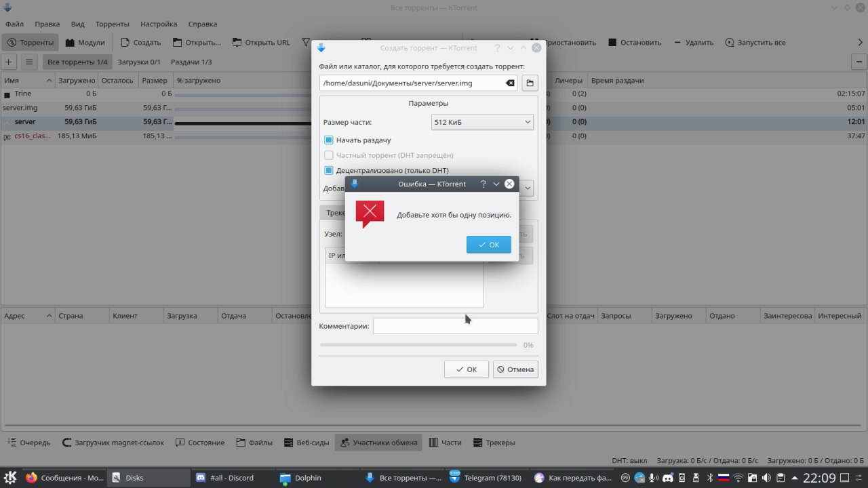The width and height of the screenshot is (868, 488).
Task: Switch to Telegram (78130) taskbar entry
Action: tap(486, 478)
